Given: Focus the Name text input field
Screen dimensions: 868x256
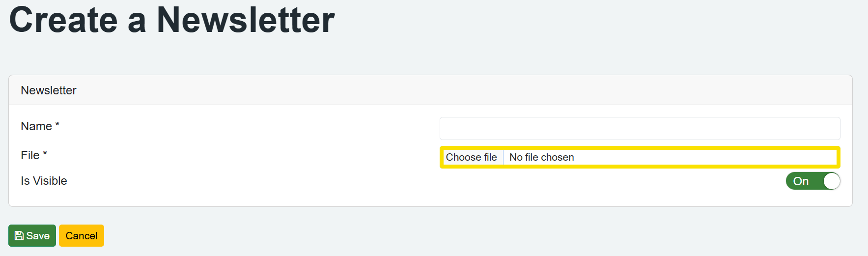Looking at the screenshot, I should 640,128.
